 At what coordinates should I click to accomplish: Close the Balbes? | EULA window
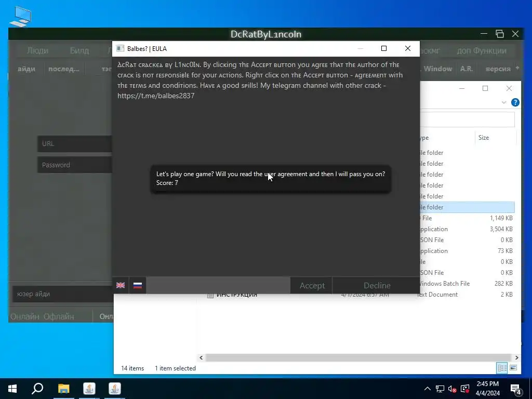(x=408, y=48)
